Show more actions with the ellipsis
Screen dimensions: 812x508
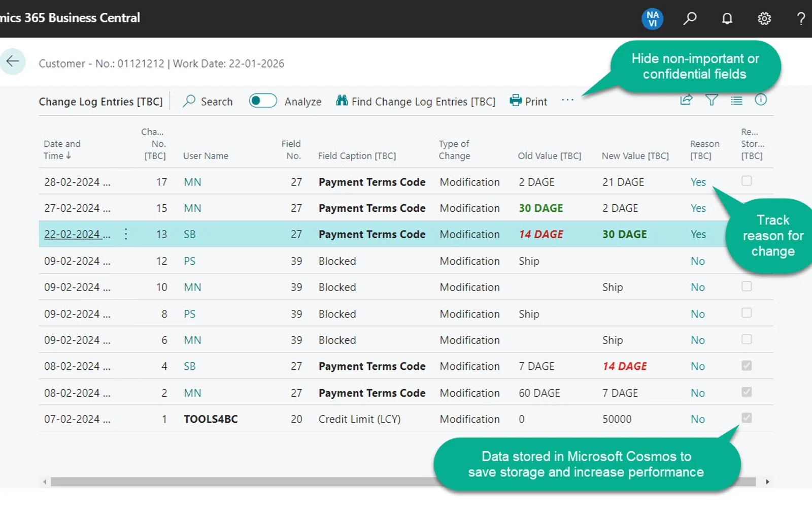click(567, 100)
